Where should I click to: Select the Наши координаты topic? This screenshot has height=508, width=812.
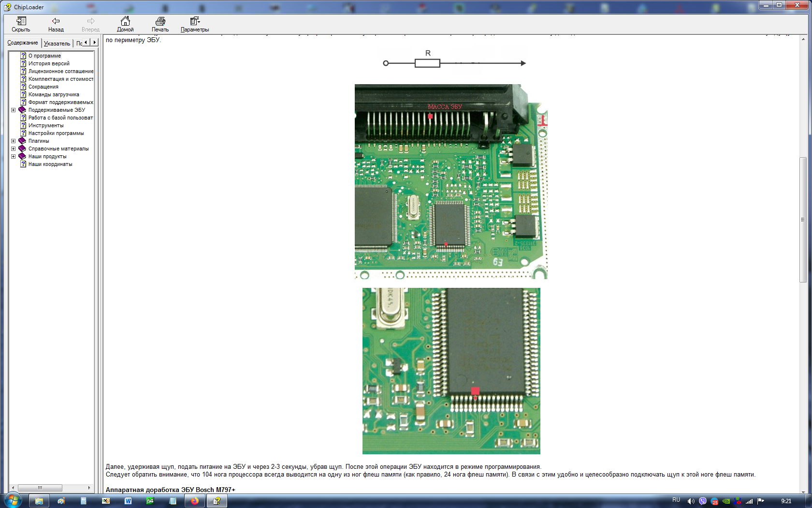tap(50, 164)
